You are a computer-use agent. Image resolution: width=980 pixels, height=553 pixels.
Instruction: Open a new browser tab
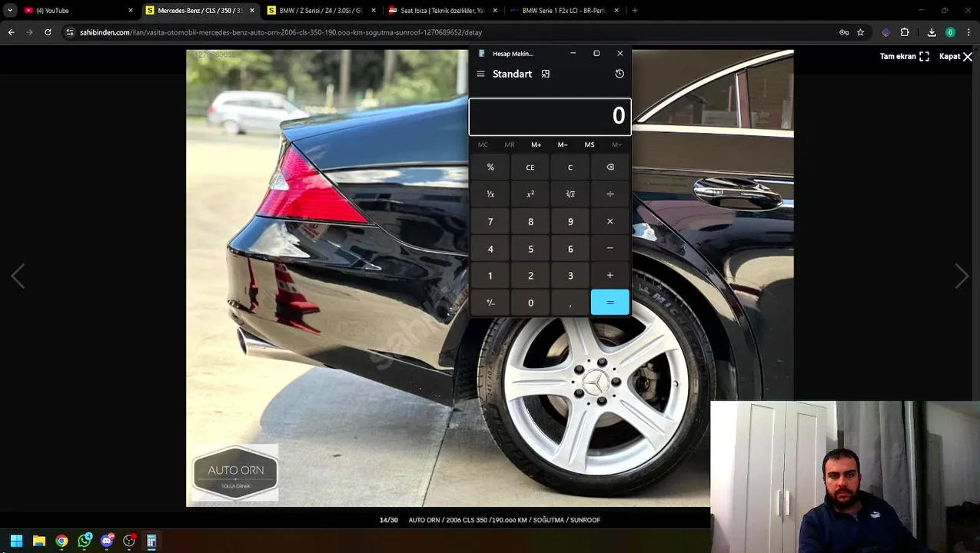[635, 11]
